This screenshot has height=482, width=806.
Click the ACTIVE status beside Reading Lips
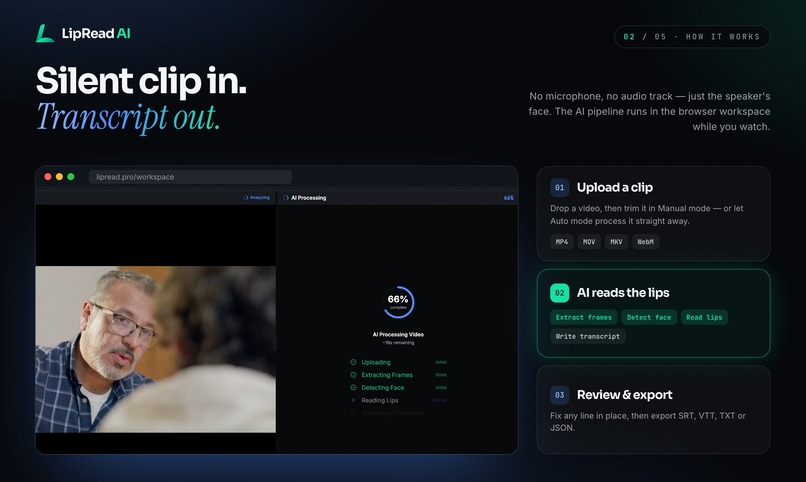click(x=440, y=400)
